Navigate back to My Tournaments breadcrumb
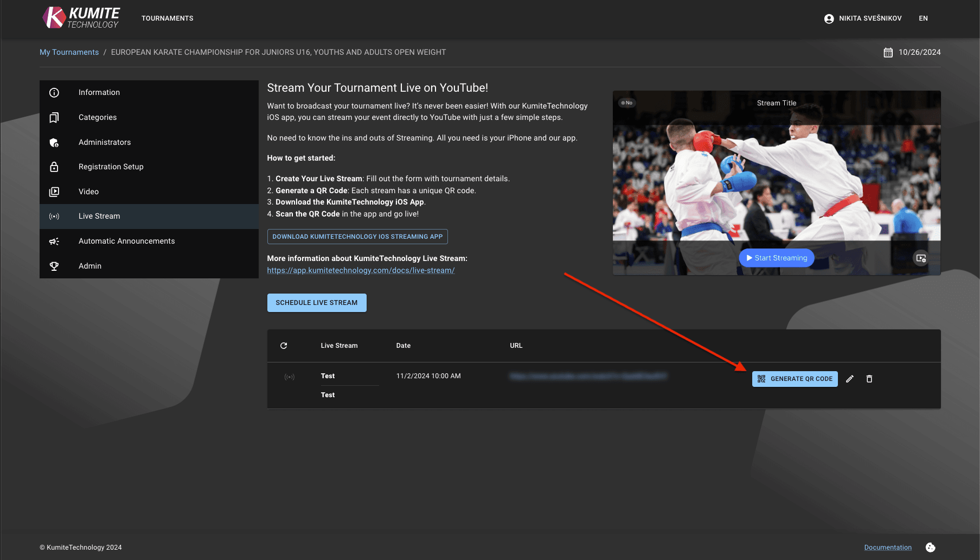The height and width of the screenshot is (560, 980). pyautogui.click(x=69, y=52)
